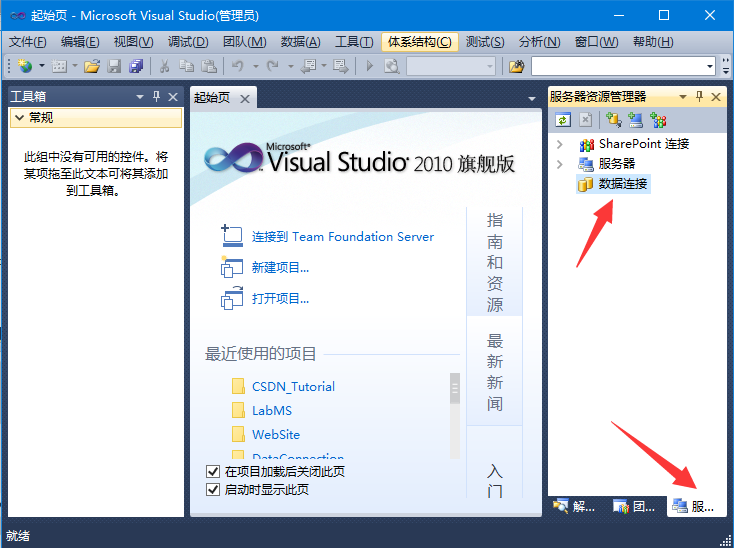Viewport: 734px width, 548px height.
Task: Open the 帮助(H) menu
Action: (x=653, y=42)
